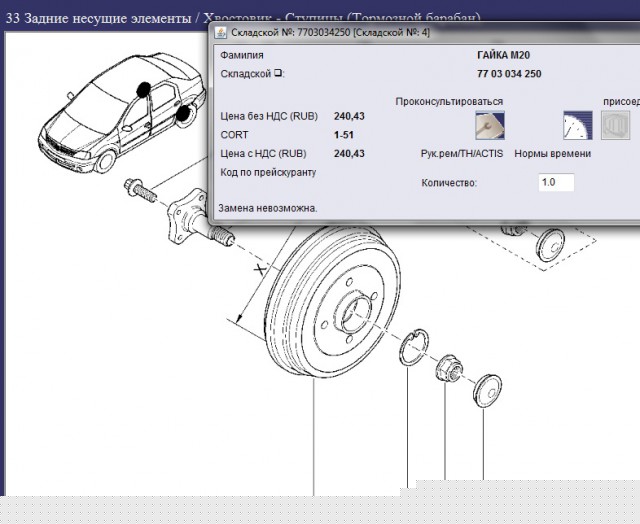
Task: Select the M20 hub nut in diagram
Action: coord(449,368)
